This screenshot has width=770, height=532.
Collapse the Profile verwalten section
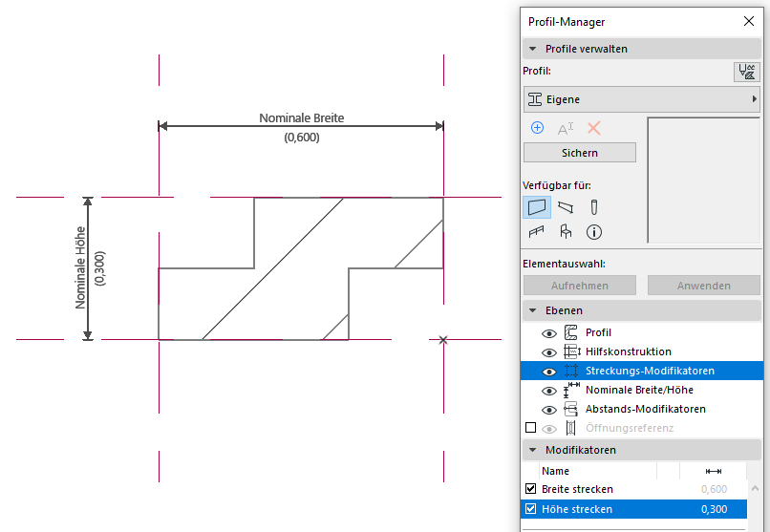(533, 49)
